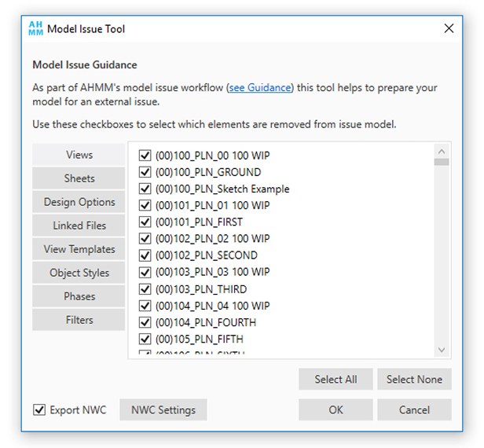Click the scroll down arrow of the list
This screenshot has height=448, width=484.
(x=442, y=350)
